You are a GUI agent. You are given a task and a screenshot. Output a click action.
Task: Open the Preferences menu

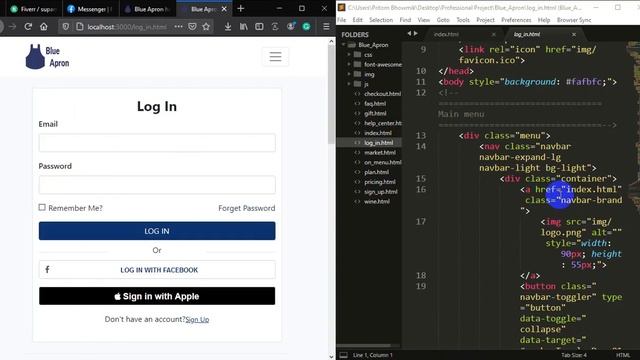pyautogui.click(x=516, y=20)
